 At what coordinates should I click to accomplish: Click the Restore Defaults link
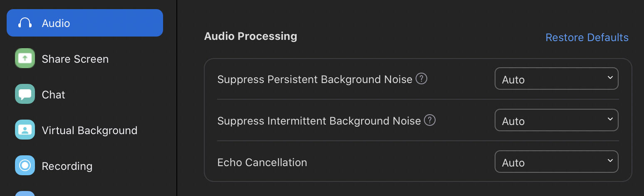[x=587, y=37]
